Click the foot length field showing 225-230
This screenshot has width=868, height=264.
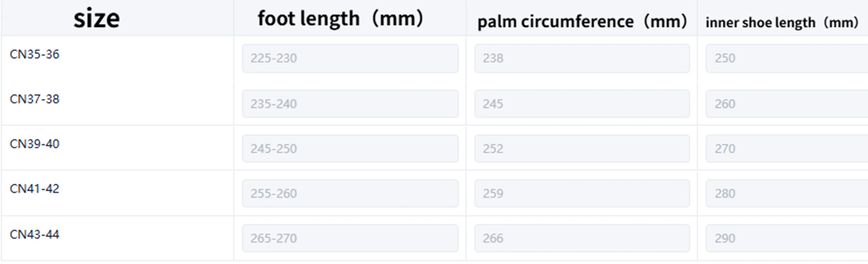pos(350,58)
